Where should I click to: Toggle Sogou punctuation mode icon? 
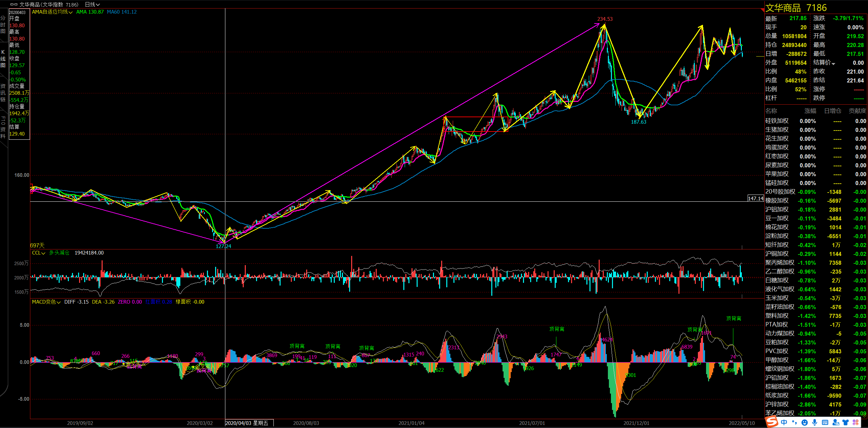794,423
